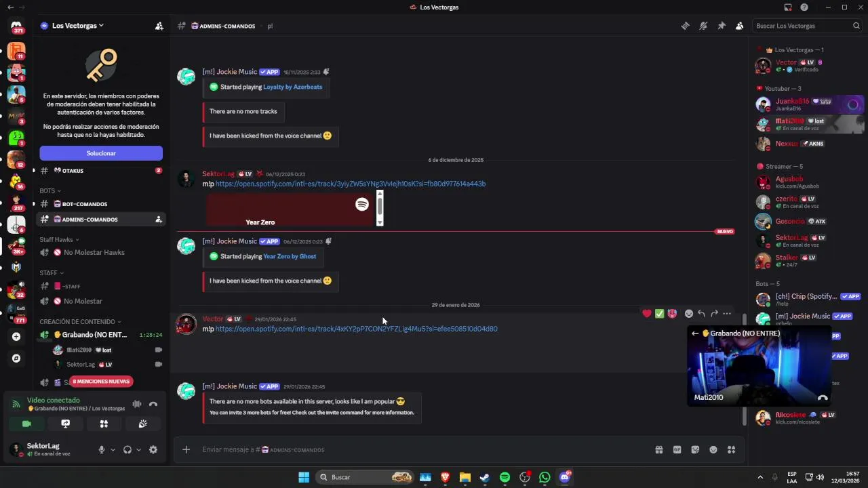Open Vector's Spotify track link
Image resolution: width=868 pixels, height=488 pixels.
pos(356,329)
